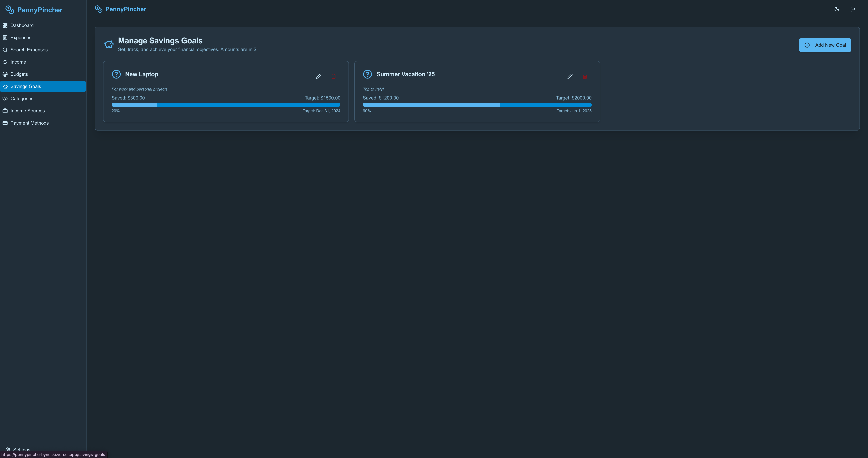
Task: Open Payment Methods page
Action: 43,123
